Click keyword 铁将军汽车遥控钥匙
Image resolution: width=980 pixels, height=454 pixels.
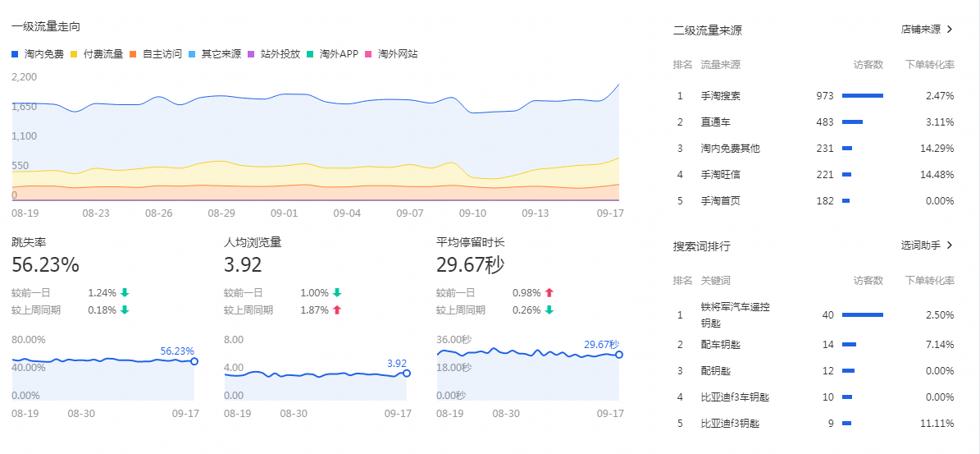(735, 315)
